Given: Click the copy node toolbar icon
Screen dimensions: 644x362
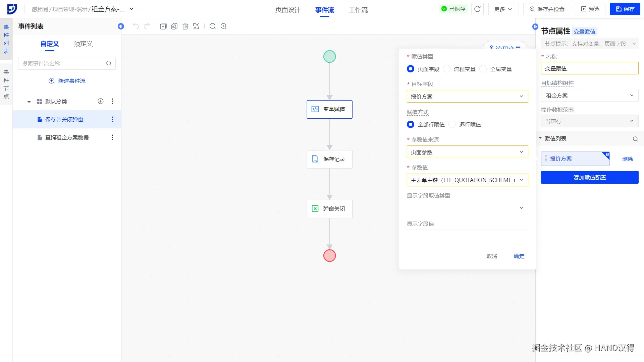Looking at the screenshot, I should [163, 26].
